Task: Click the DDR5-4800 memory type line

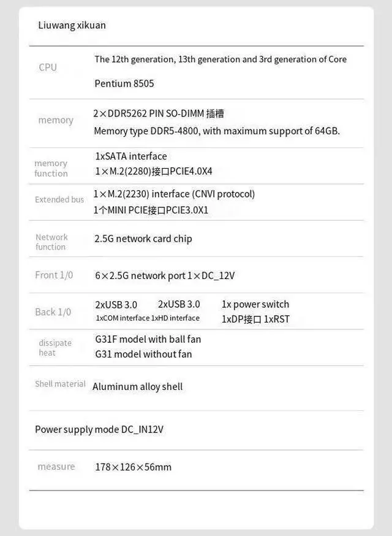Action: [217, 131]
